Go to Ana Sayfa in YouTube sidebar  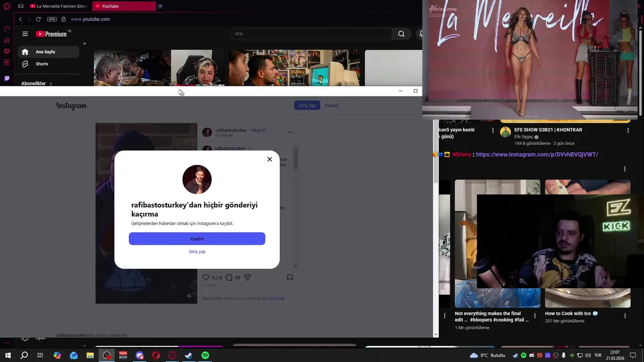point(48,52)
